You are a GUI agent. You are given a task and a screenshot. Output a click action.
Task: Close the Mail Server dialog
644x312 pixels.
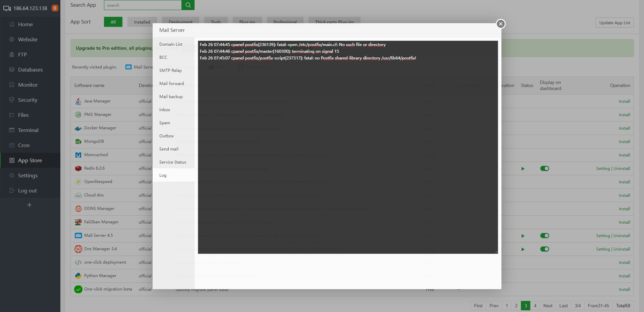(x=501, y=24)
